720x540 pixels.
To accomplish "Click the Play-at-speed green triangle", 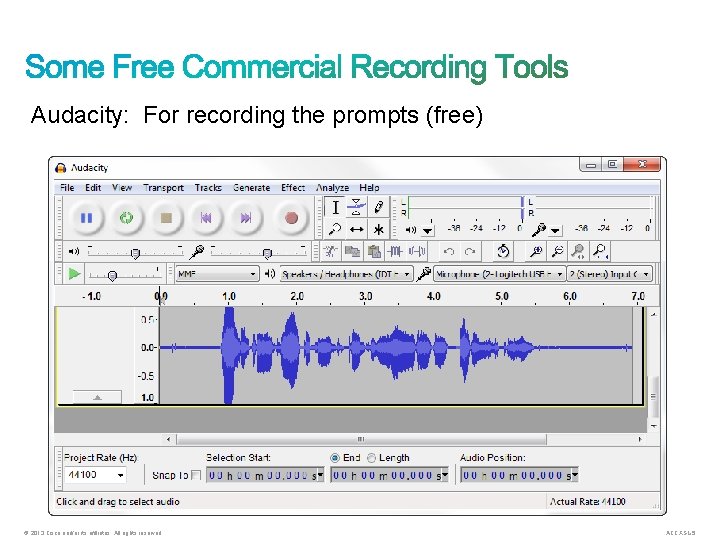I will click(74, 274).
